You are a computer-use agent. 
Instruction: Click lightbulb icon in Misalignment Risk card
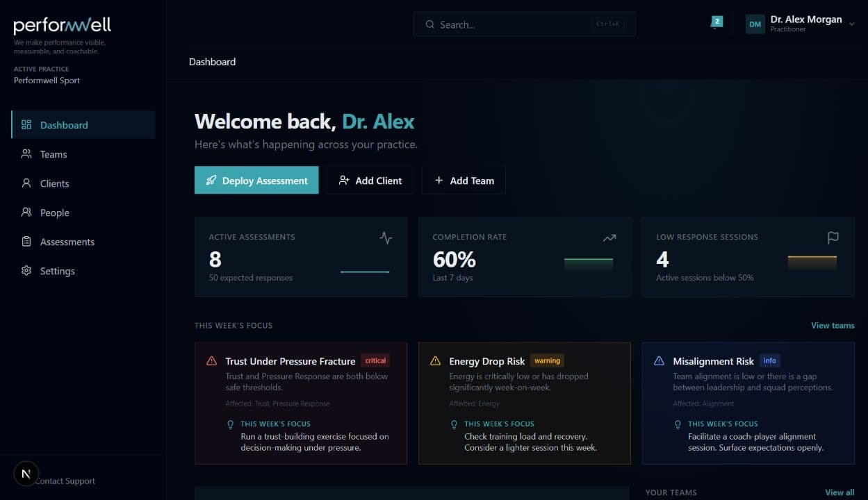click(x=678, y=424)
